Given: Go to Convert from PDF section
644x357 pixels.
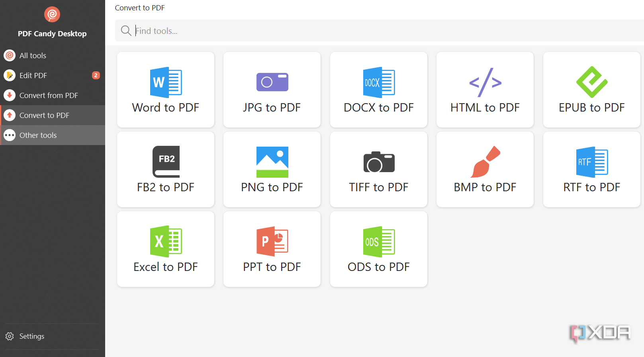Looking at the screenshot, I should (53, 95).
